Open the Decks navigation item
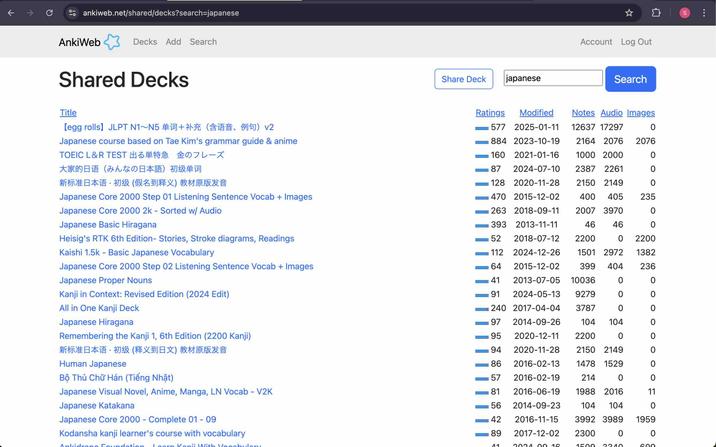The image size is (716, 447). (x=145, y=42)
